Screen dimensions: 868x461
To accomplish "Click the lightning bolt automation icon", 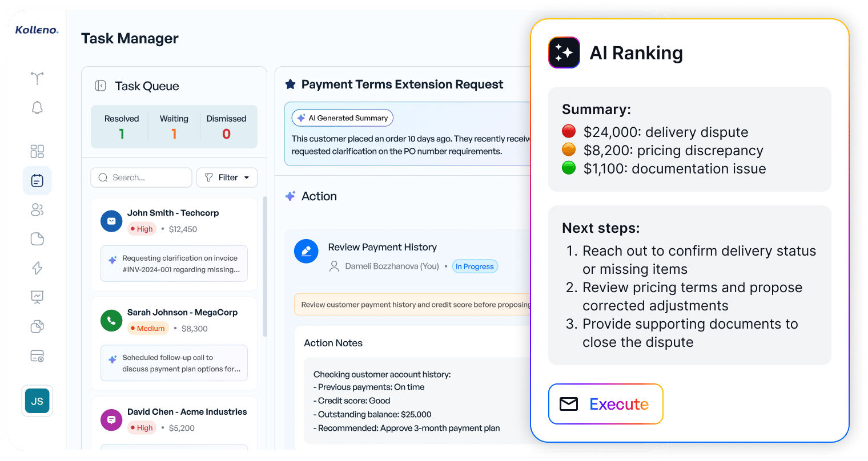I will click(37, 268).
